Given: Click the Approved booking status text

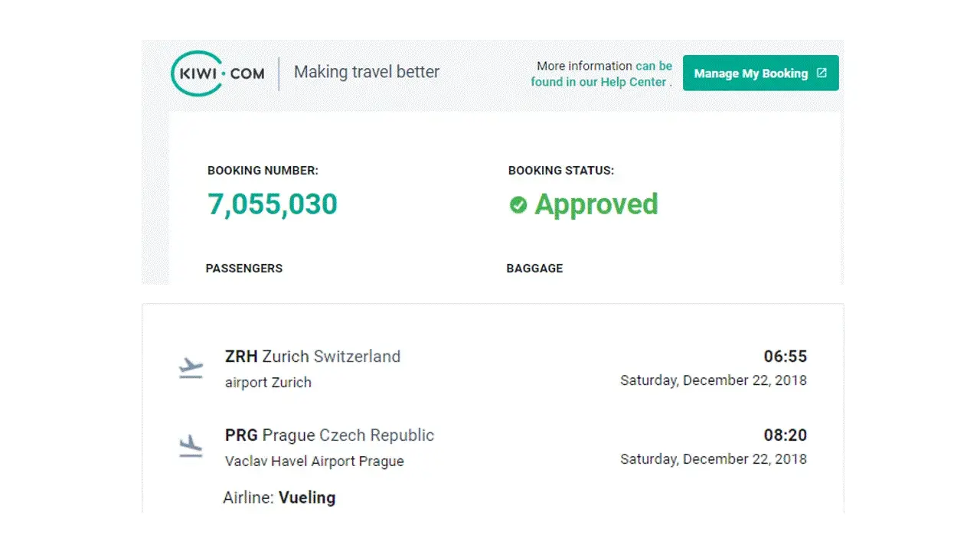Looking at the screenshot, I should [596, 204].
